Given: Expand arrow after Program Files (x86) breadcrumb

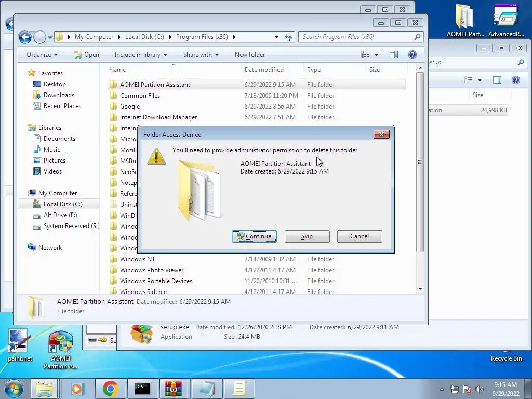Looking at the screenshot, I should click(234, 37).
